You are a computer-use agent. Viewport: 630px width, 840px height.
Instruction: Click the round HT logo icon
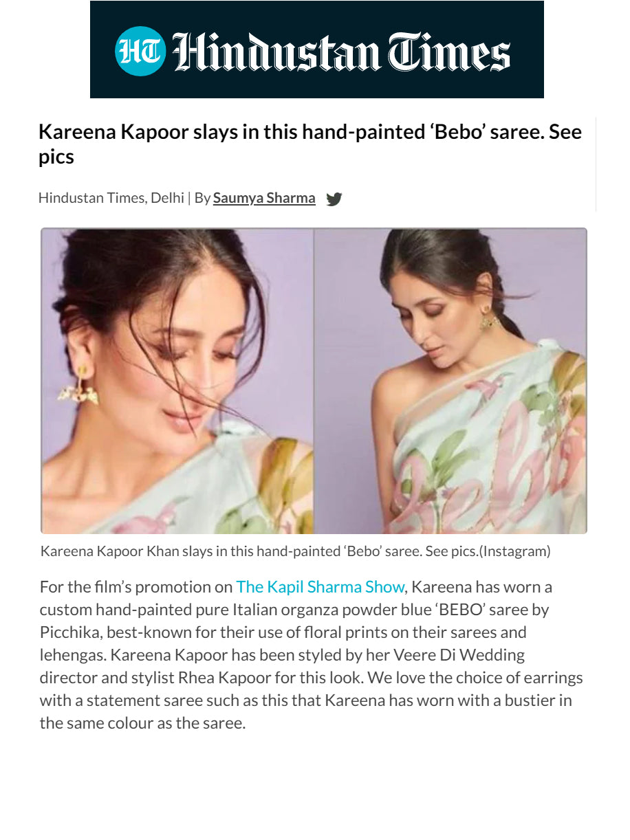tap(140, 52)
